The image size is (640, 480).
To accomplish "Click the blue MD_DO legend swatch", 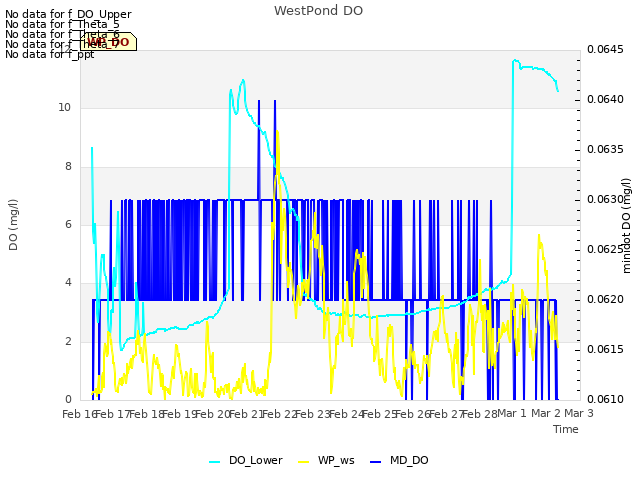I will click(x=376, y=461).
